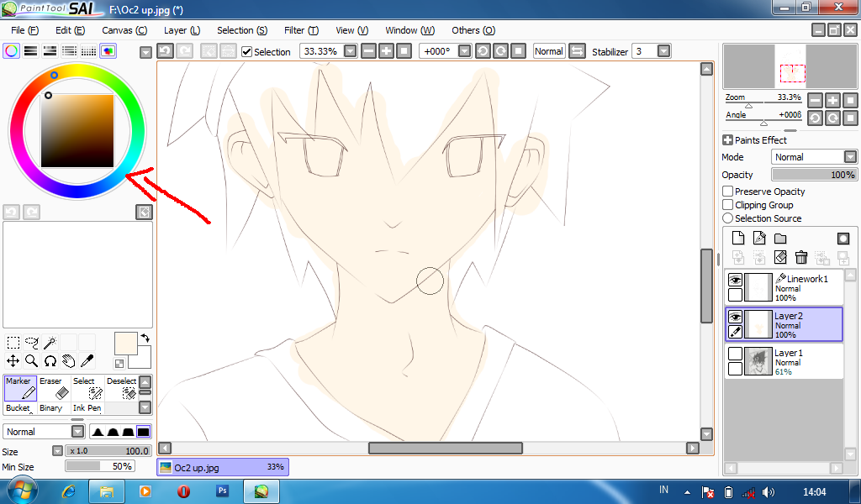861x504 pixels.
Task: Zoom in using toolbar plus button
Action: pyautogui.click(x=386, y=51)
